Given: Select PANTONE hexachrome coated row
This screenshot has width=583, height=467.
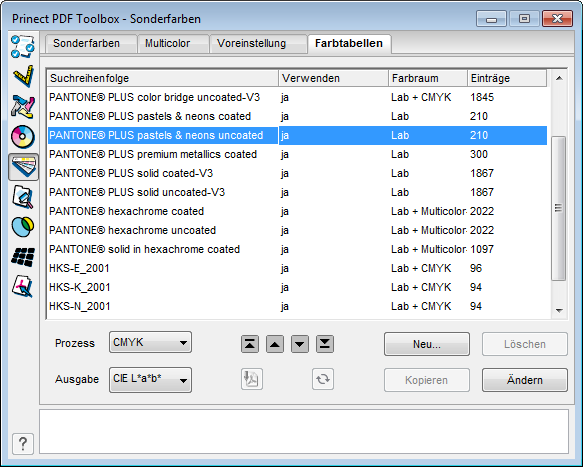Looking at the screenshot, I should click(297, 211).
